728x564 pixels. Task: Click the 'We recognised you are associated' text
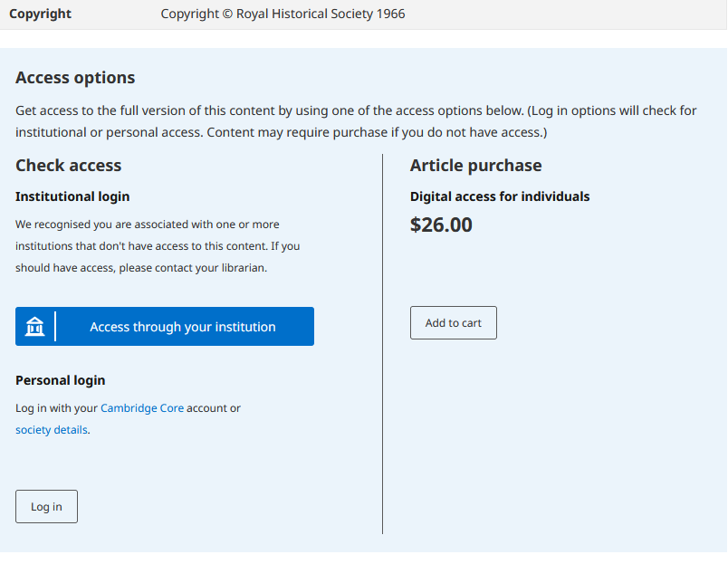[x=148, y=224]
